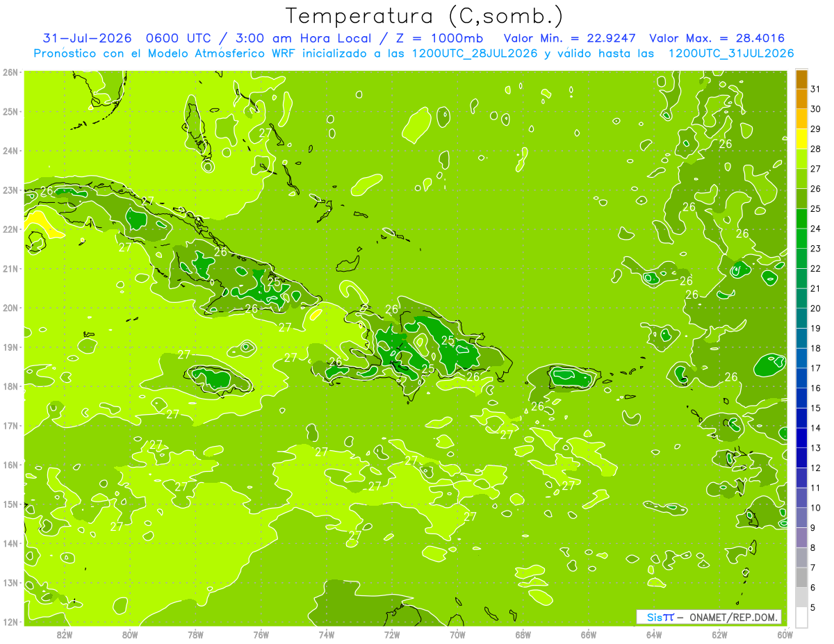Click the colorbar scale label '6'

point(814,588)
